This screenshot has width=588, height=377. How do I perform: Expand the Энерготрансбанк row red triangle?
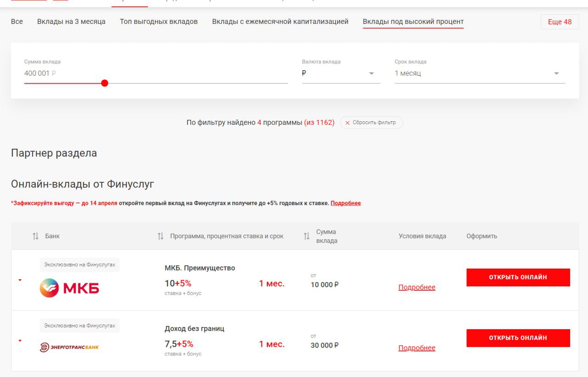coord(20,341)
